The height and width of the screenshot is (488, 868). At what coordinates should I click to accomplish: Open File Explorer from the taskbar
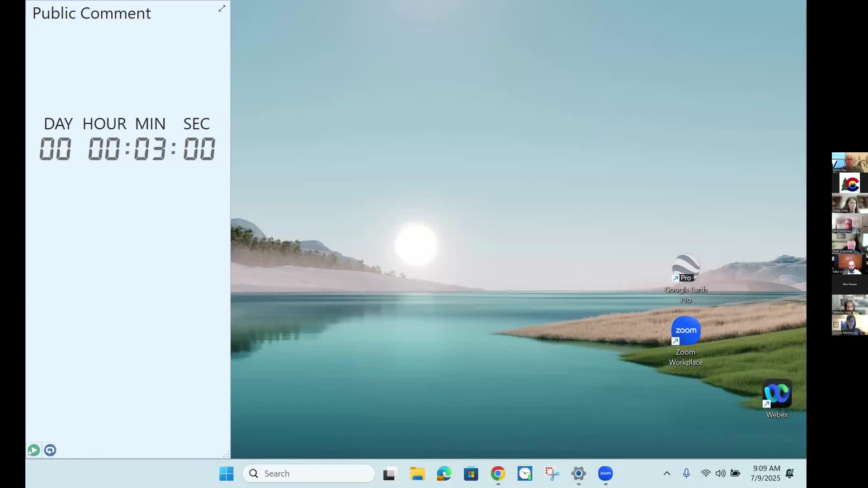417,474
